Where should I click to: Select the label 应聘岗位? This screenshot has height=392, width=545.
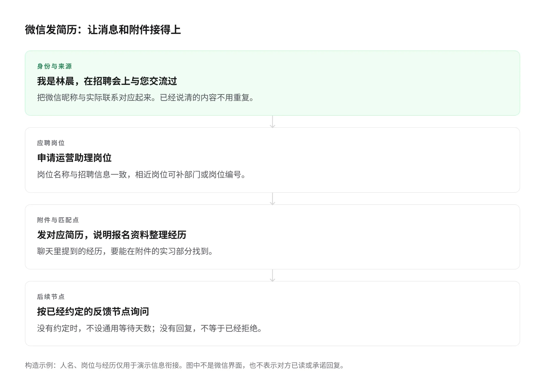51,143
